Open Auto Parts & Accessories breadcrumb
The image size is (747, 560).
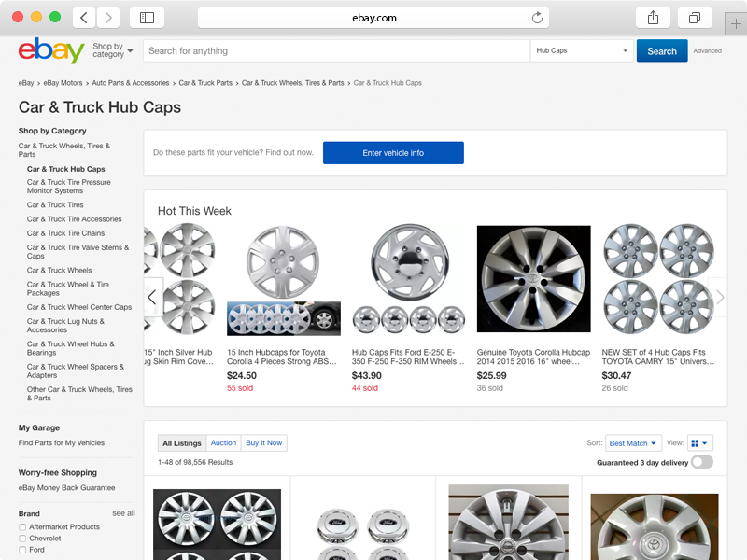point(131,83)
